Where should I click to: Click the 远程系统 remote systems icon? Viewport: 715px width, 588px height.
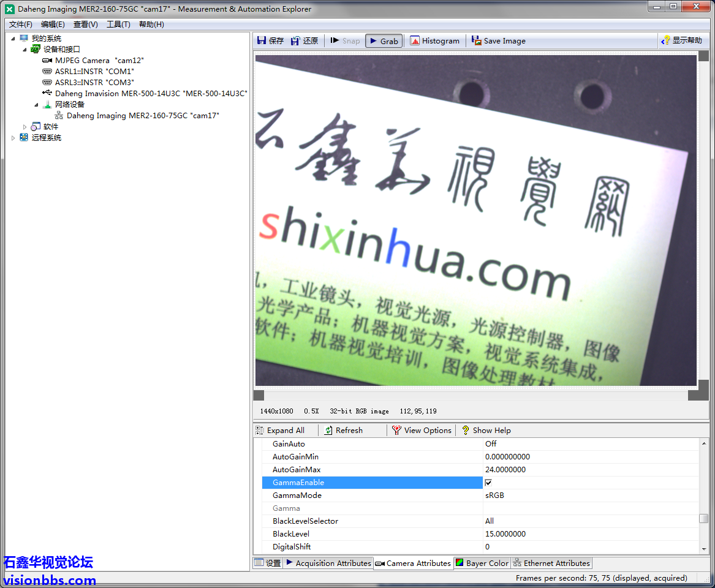click(x=24, y=137)
